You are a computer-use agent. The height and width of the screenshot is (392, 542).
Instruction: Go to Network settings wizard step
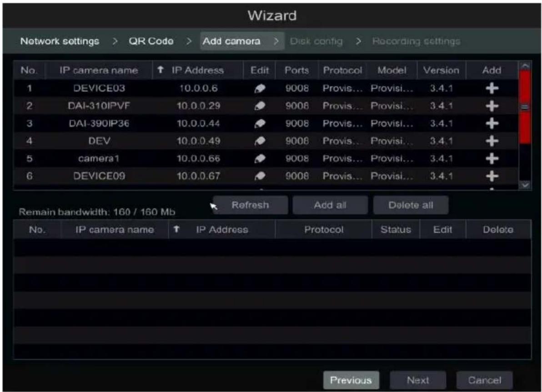60,41
